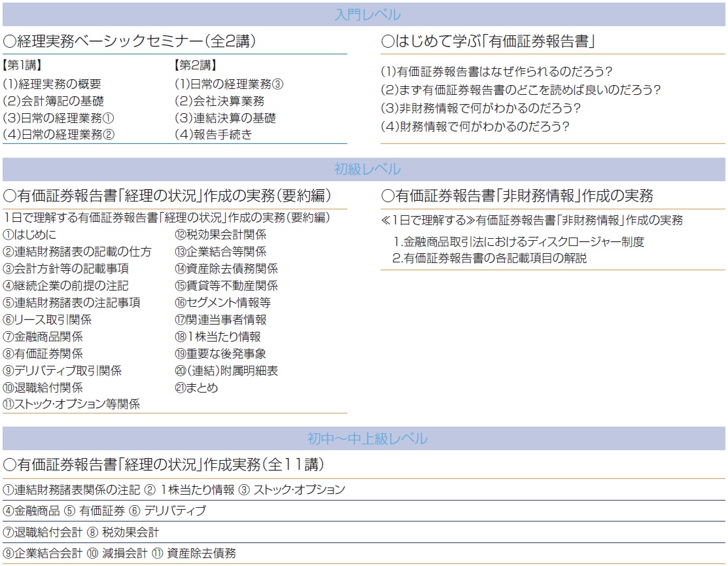Select 1.金融商品取引法におけるディスクロージャー制度
This screenshot has width=728, height=566.
pyautogui.click(x=518, y=241)
